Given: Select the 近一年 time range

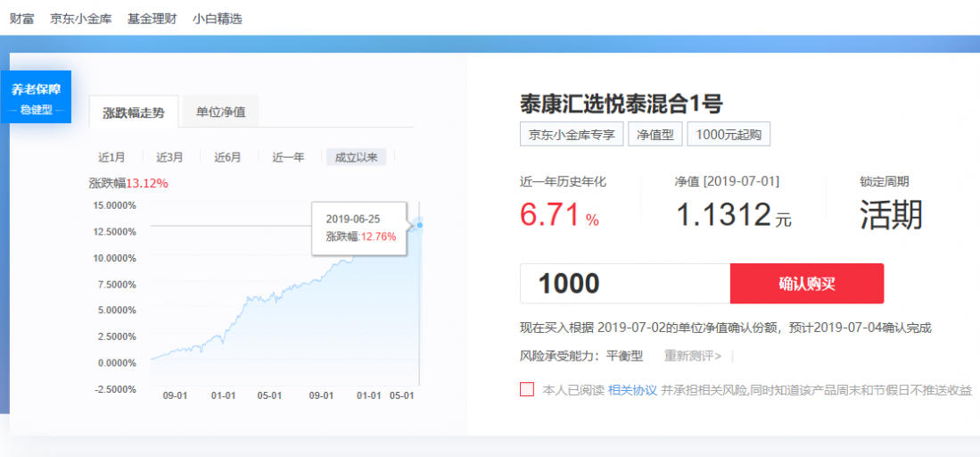Looking at the screenshot, I should tap(288, 157).
